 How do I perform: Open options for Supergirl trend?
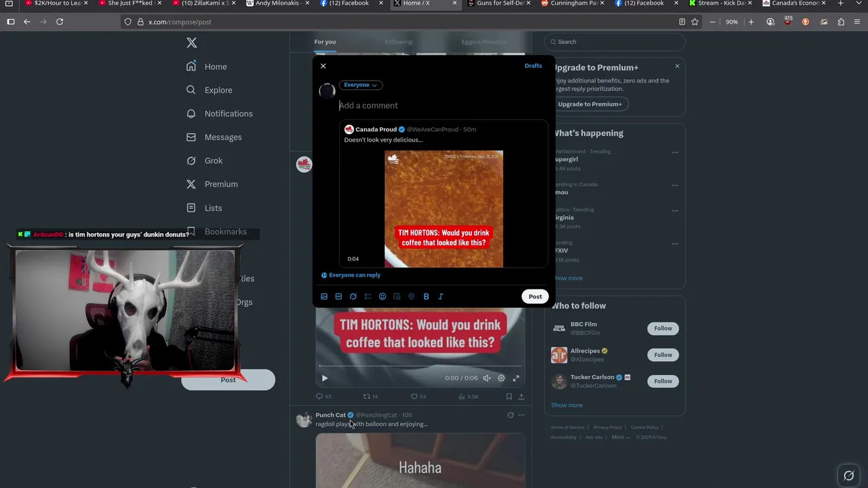point(675,152)
